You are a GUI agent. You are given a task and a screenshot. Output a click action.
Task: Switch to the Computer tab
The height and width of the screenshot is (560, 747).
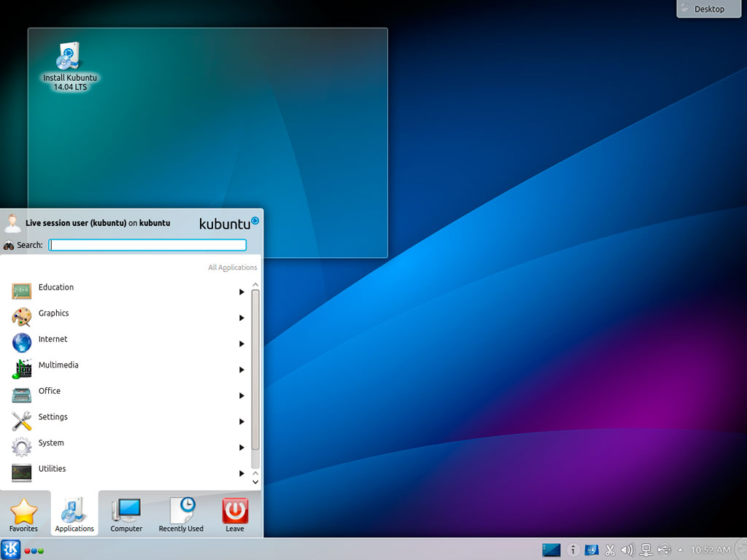click(126, 515)
